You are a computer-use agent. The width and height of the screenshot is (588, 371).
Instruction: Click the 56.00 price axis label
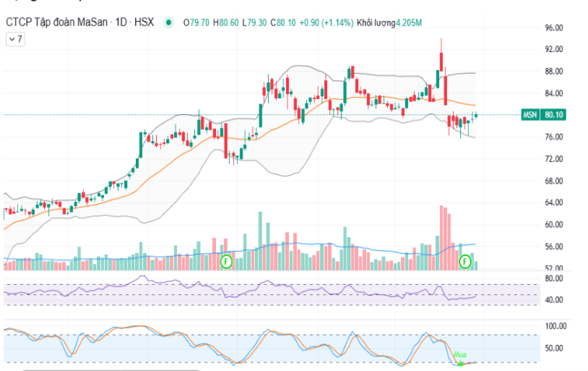pyautogui.click(x=554, y=247)
